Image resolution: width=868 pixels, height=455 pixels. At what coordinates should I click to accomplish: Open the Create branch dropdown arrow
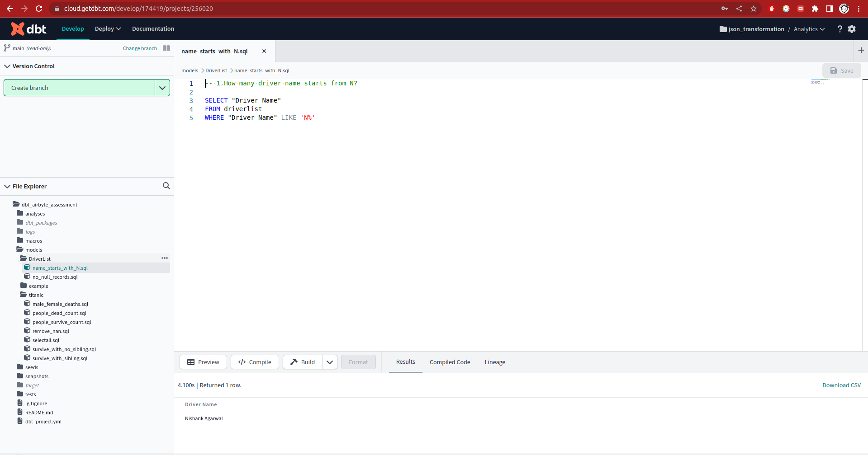coord(162,87)
